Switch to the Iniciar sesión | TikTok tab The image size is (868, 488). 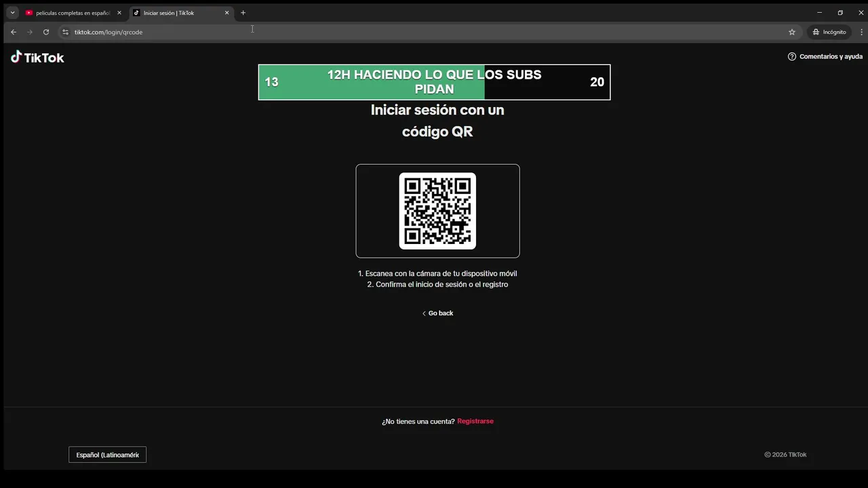[x=180, y=13]
